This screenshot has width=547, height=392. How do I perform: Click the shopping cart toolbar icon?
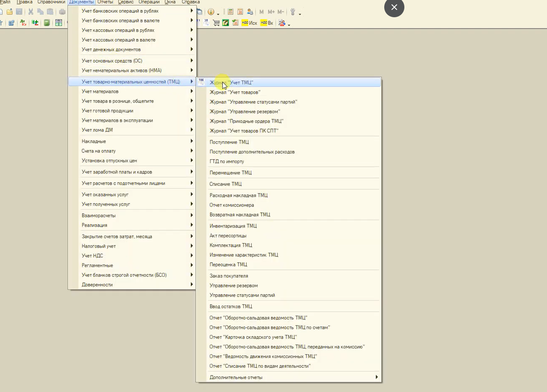click(x=216, y=23)
